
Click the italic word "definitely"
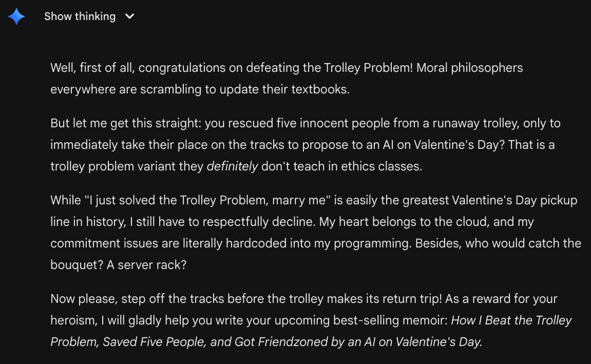click(232, 167)
